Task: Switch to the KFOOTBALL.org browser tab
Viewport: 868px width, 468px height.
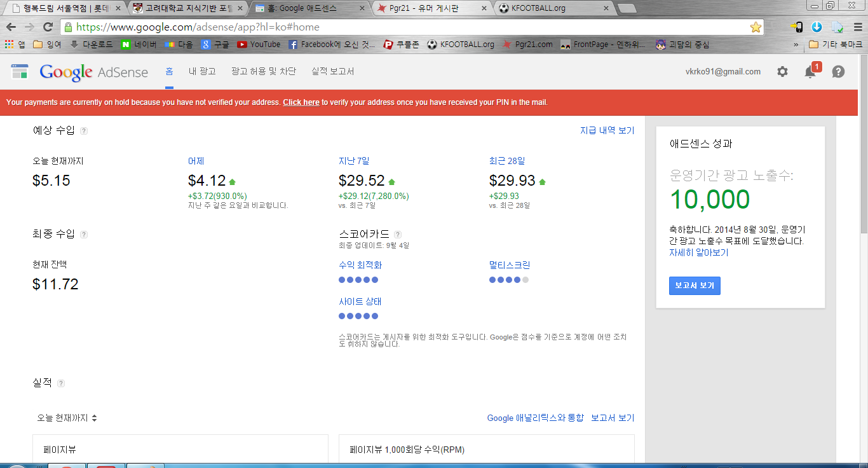Action: tap(555, 9)
